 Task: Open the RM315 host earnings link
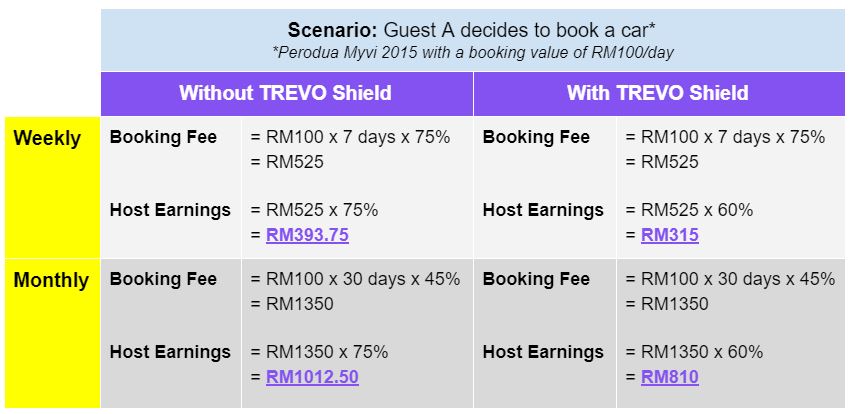(x=670, y=235)
